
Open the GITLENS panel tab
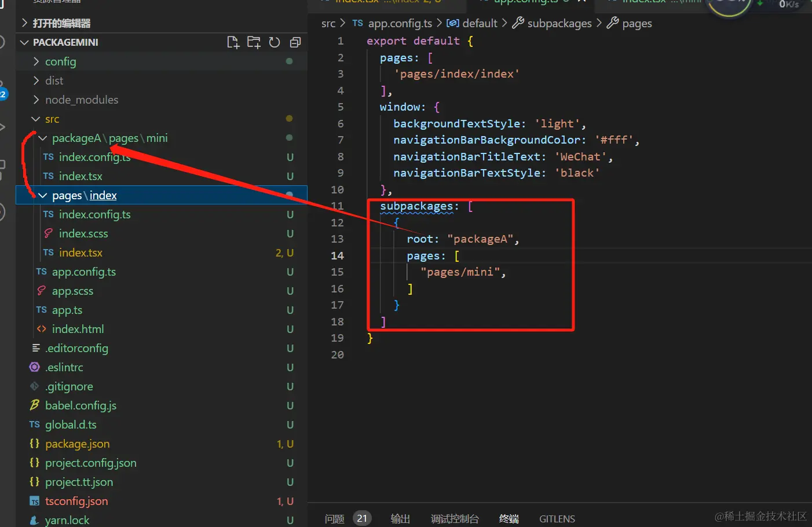557,519
